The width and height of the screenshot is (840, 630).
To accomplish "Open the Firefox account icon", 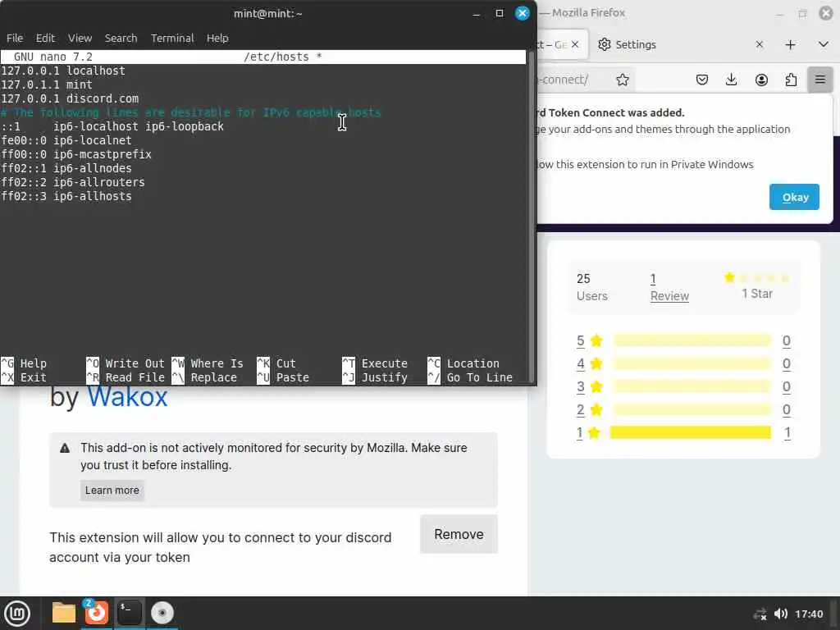I will pos(761,80).
